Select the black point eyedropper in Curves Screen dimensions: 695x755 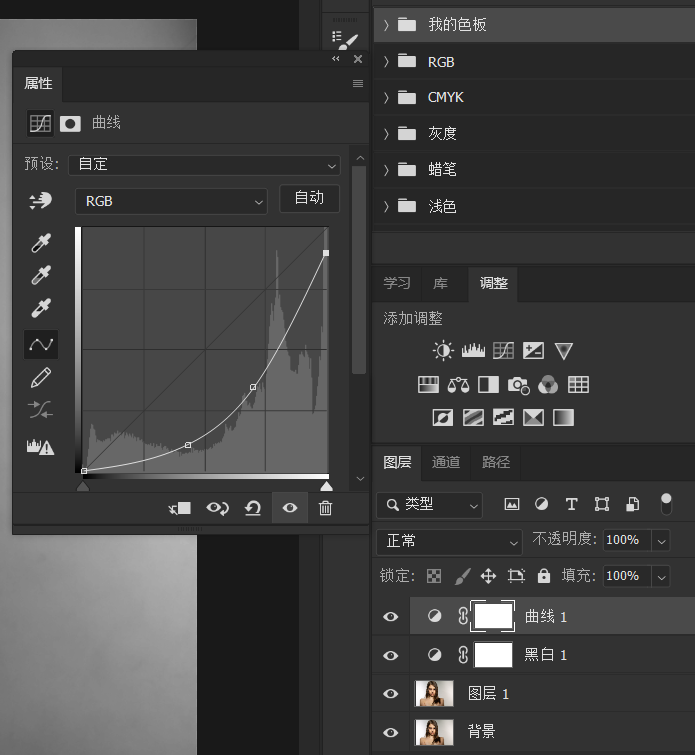[x=41, y=243]
